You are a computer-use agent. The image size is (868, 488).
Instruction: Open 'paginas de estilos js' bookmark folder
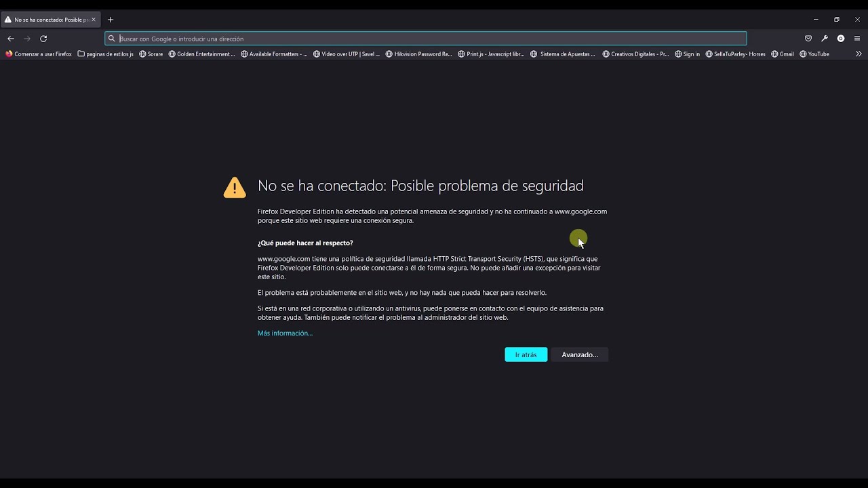(x=106, y=54)
